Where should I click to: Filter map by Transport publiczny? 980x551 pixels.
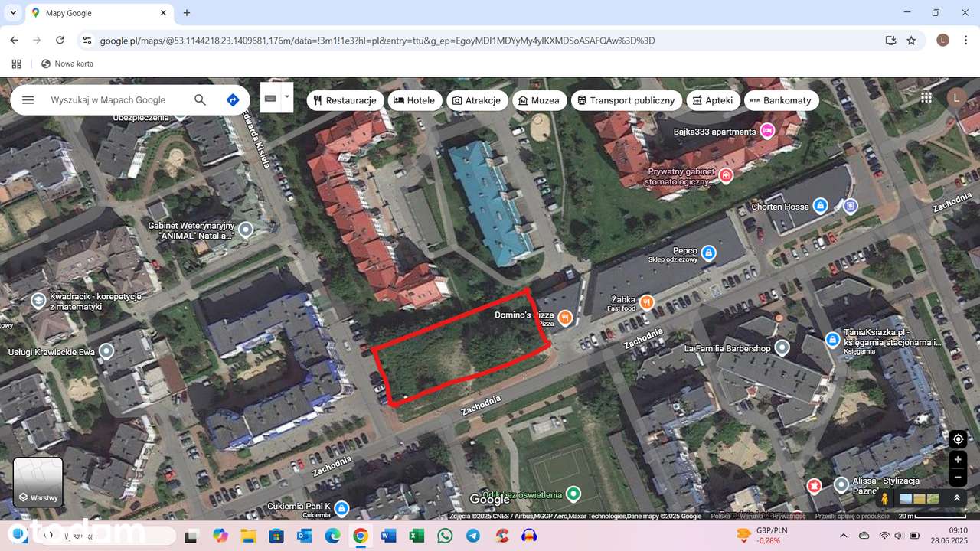[x=626, y=100]
